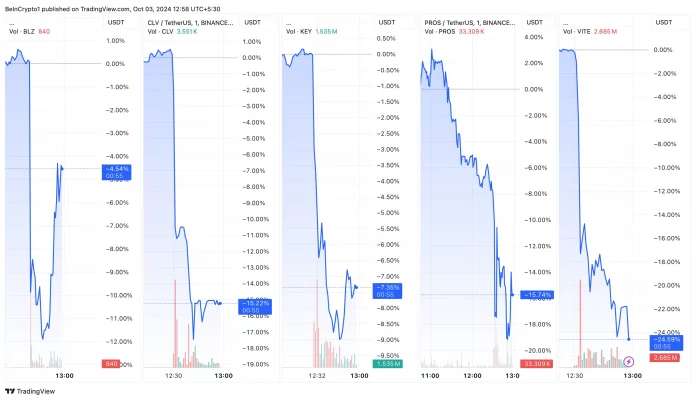Click the lightning bolt icon on VITE chart
The width and height of the screenshot is (696, 400).
coord(629,360)
